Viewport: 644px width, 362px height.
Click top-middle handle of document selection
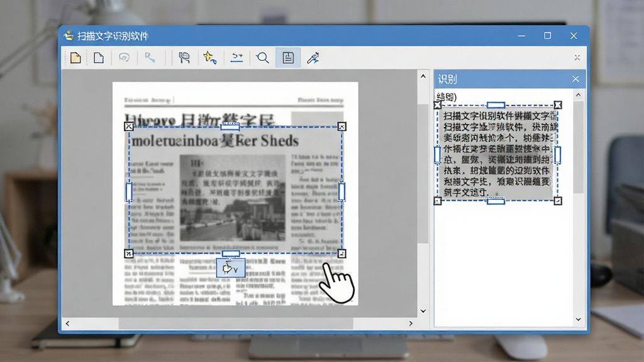pos(230,126)
